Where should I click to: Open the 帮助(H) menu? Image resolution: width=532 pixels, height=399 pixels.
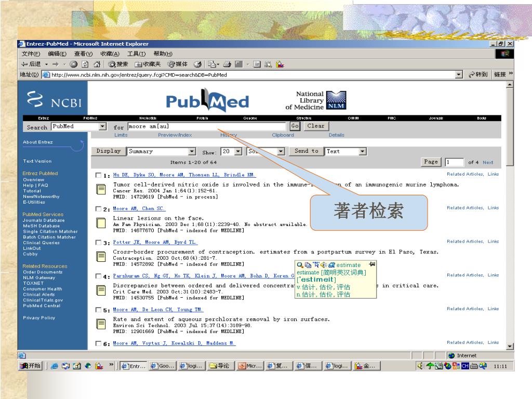pos(163,54)
